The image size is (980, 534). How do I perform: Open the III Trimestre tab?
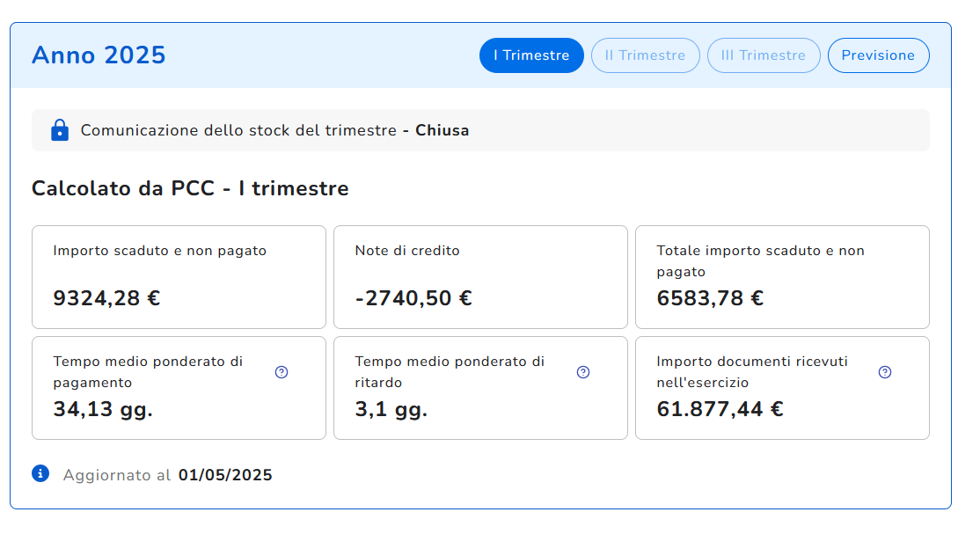[x=763, y=55]
